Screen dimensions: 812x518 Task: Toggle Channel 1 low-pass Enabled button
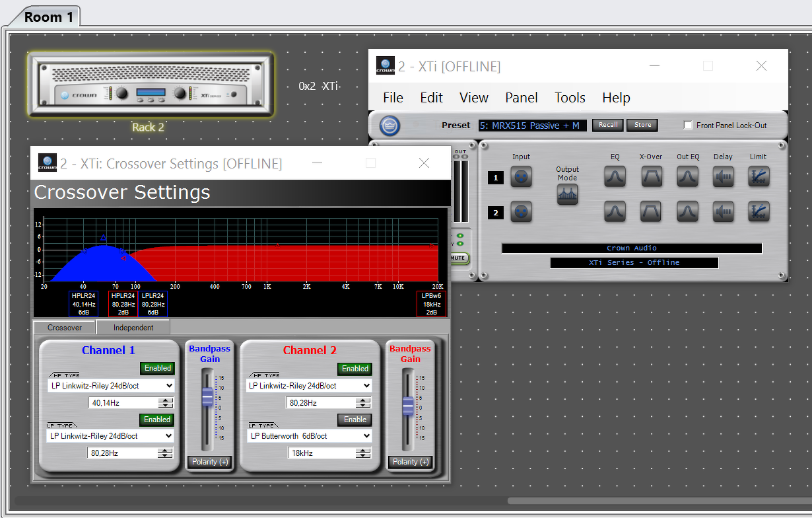point(156,420)
